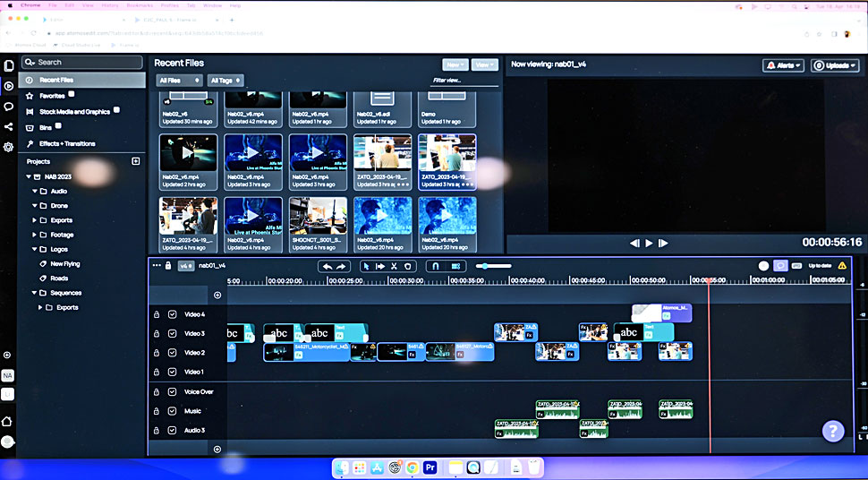The height and width of the screenshot is (480, 868).
Task: Open the comments speech-bubble icon in left rail
Action: (8, 107)
